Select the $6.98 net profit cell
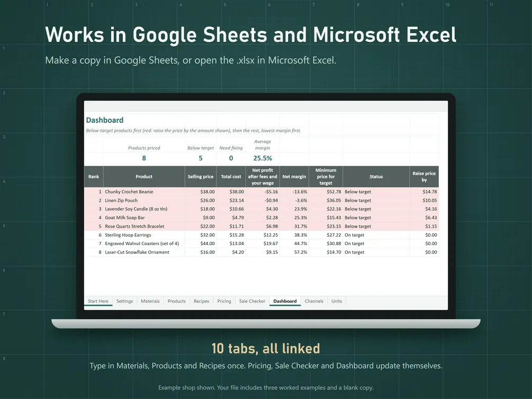The height and width of the screenshot is (399, 532). [263, 226]
